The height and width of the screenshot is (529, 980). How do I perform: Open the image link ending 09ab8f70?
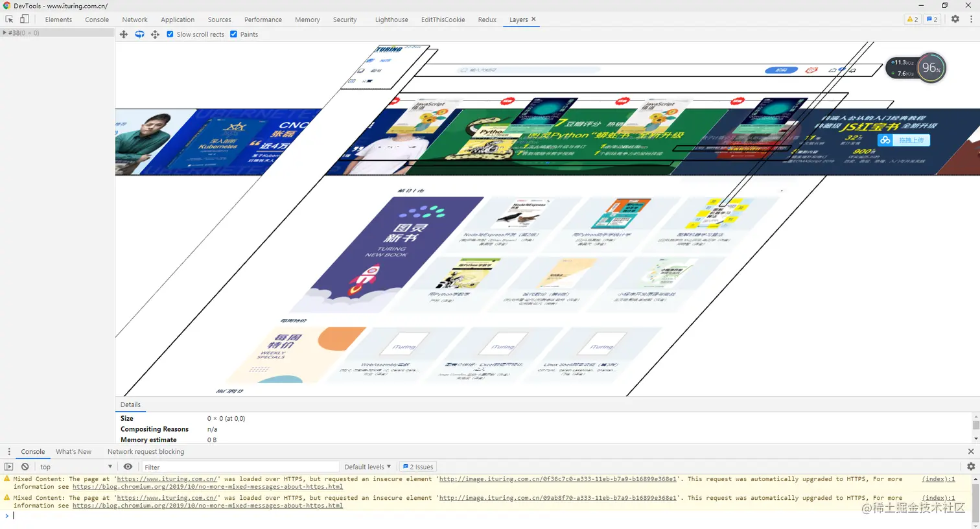[557, 498]
